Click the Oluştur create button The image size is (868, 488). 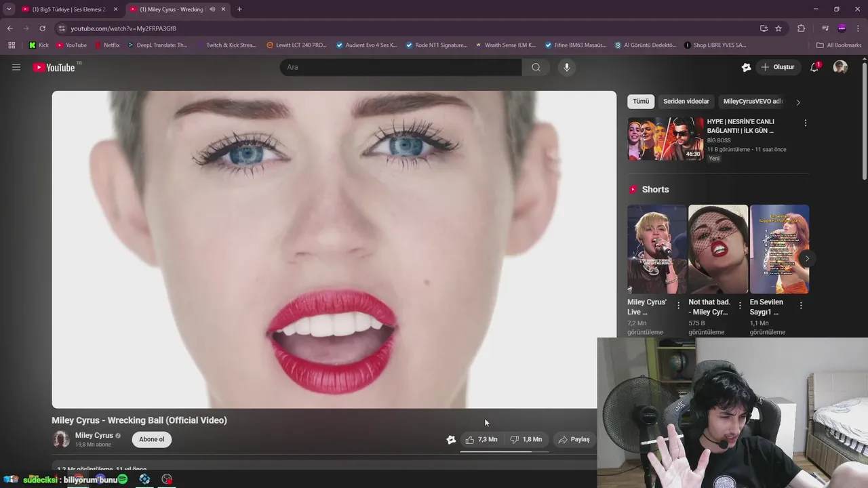[778, 67]
